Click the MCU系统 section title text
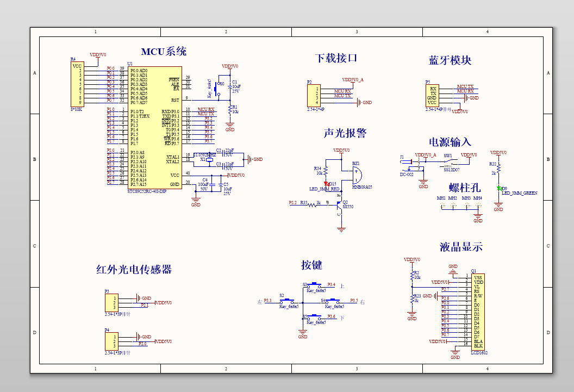Screen dimensions: 574x392 click(x=164, y=52)
